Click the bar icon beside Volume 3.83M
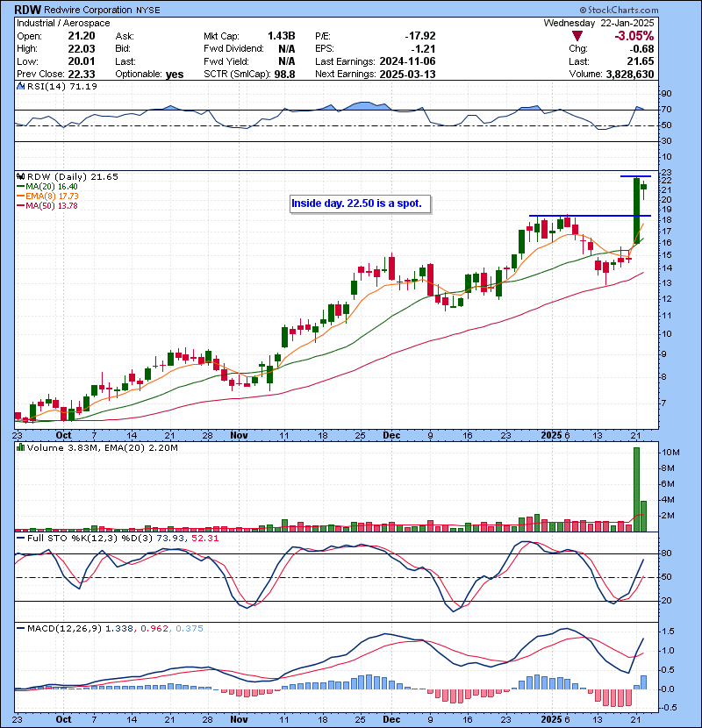Viewport: 702px width, 728px height. point(20,447)
